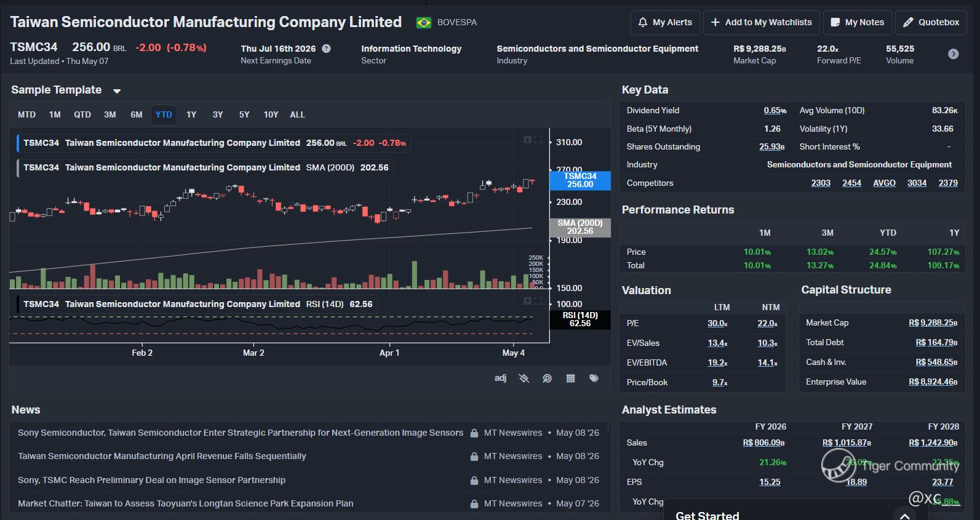Toggle the adj price adjustment
980x520 pixels.
tap(500, 378)
